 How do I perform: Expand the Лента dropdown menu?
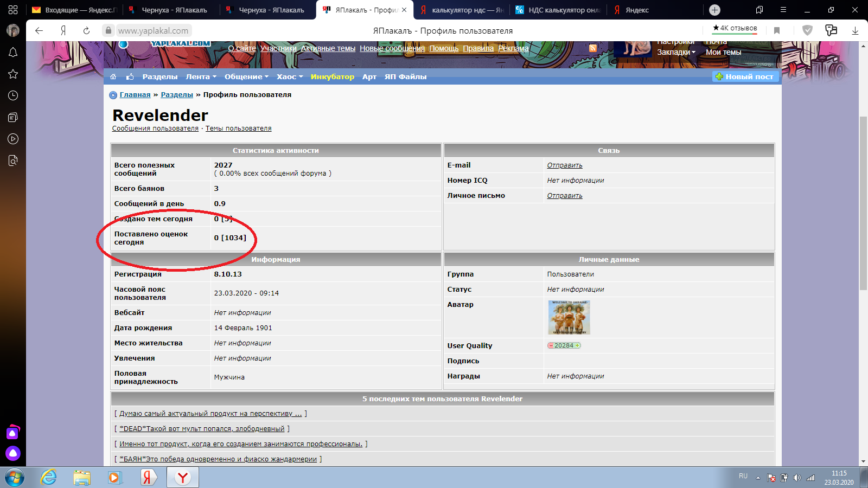pyautogui.click(x=201, y=76)
